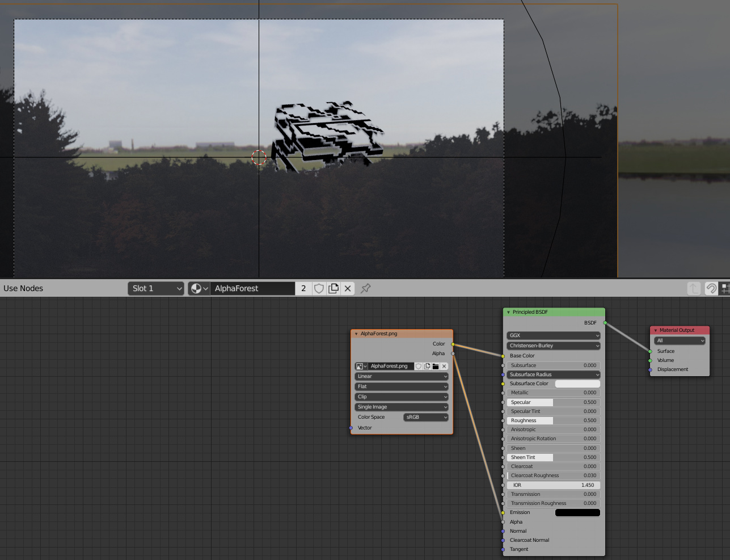Click the shield icon inside the image texture node

click(419, 366)
